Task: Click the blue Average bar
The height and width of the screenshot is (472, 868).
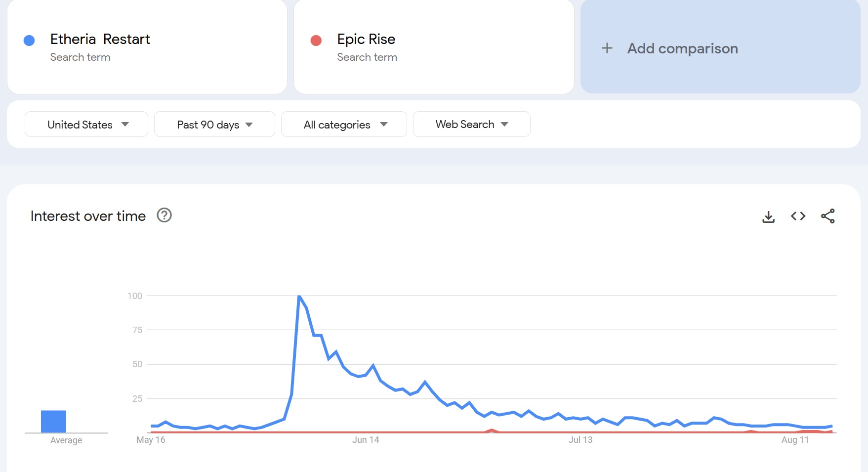Action: click(53, 422)
